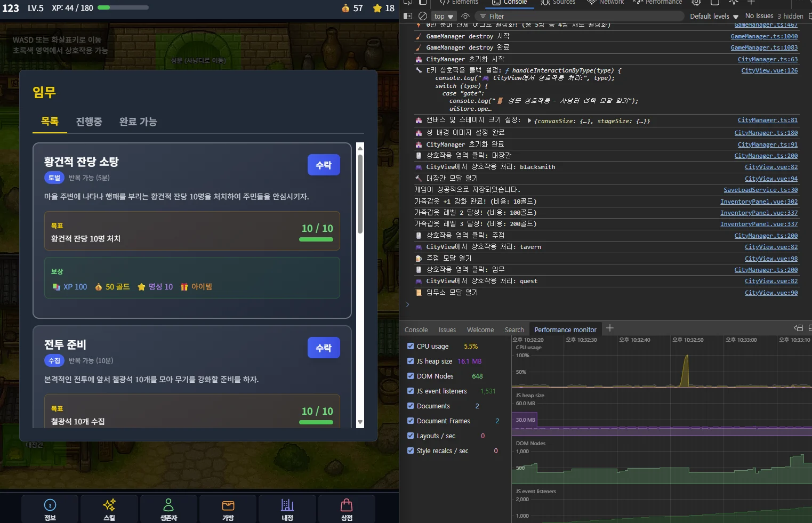The image size is (812, 523).
Task: Expand the canvasSize object in console log
Action: coord(529,120)
